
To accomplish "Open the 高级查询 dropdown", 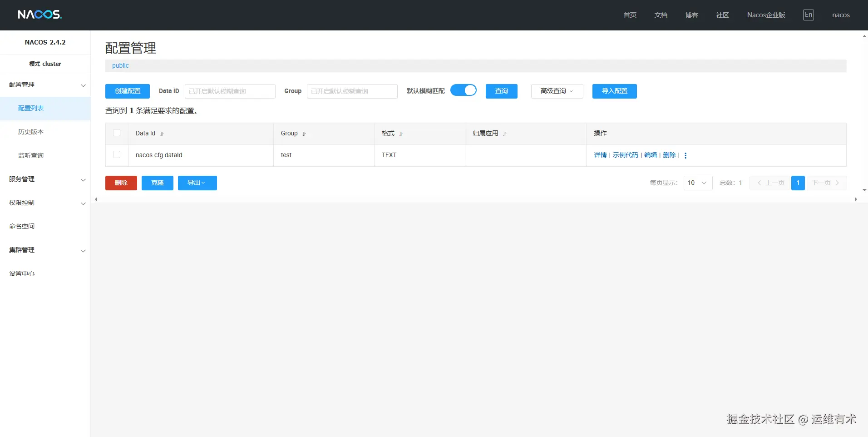I will (x=557, y=91).
